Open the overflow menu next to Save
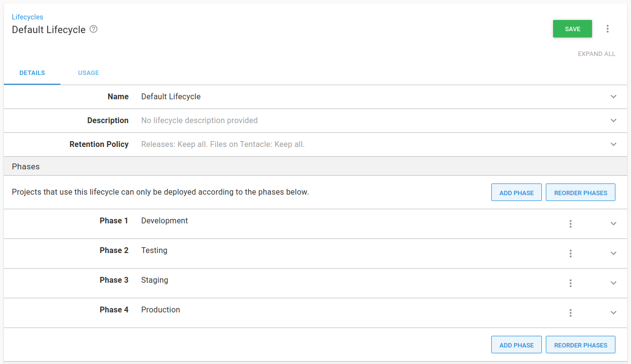 point(608,29)
